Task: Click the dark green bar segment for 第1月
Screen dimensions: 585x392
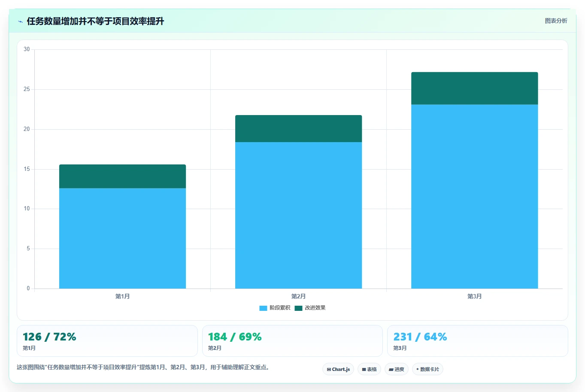Action: pyautogui.click(x=122, y=176)
